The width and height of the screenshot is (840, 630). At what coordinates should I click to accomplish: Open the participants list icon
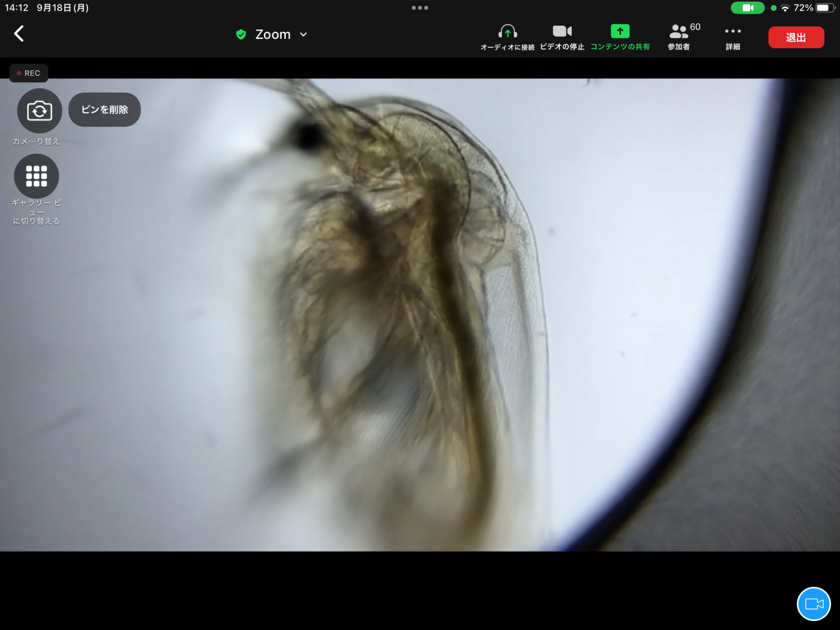679,32
